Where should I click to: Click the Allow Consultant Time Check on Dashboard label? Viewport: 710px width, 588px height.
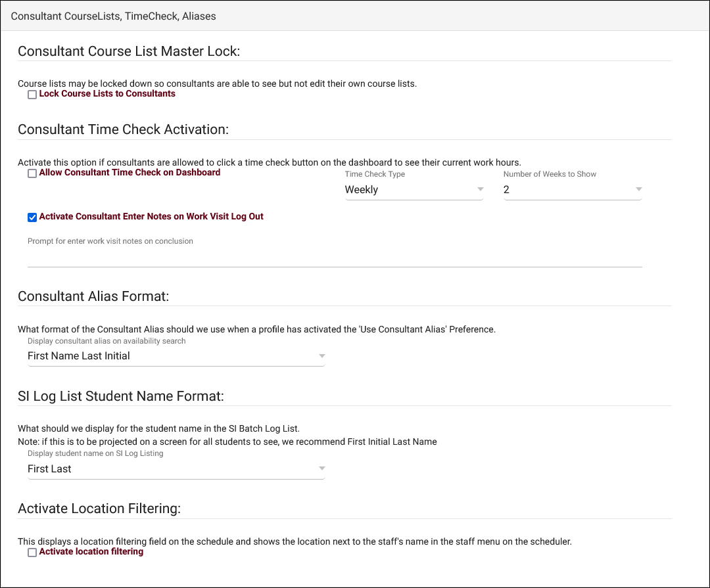pos(130,173)
